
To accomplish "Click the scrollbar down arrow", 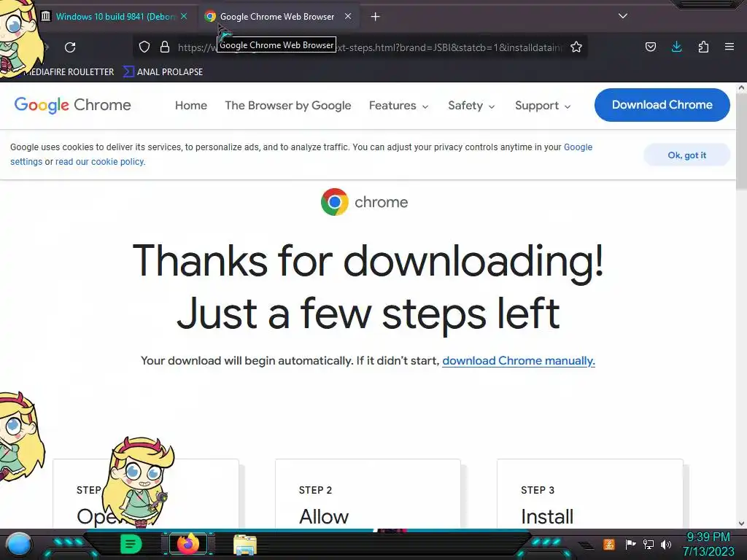I will [741, 523].
